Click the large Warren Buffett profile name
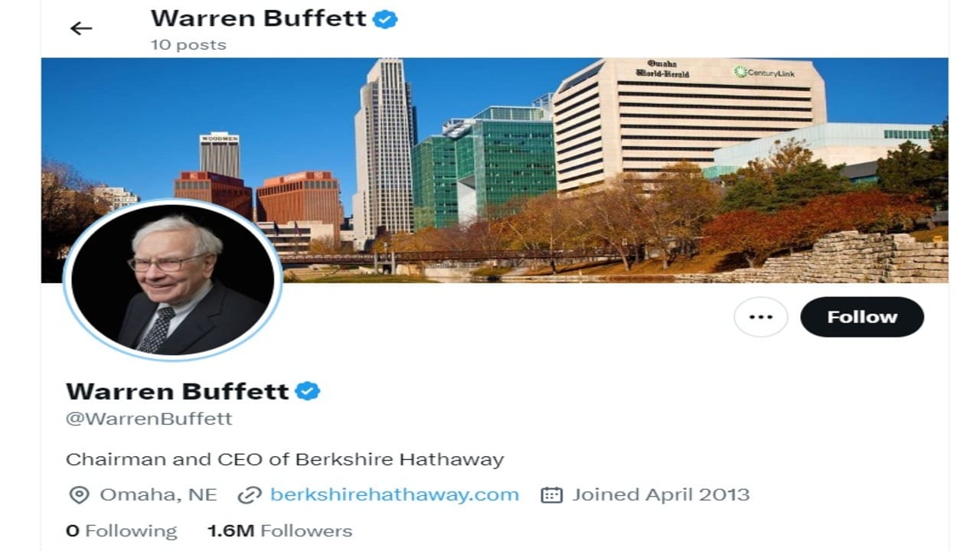This screenshot has width=980, height=551. click(178, 391)
